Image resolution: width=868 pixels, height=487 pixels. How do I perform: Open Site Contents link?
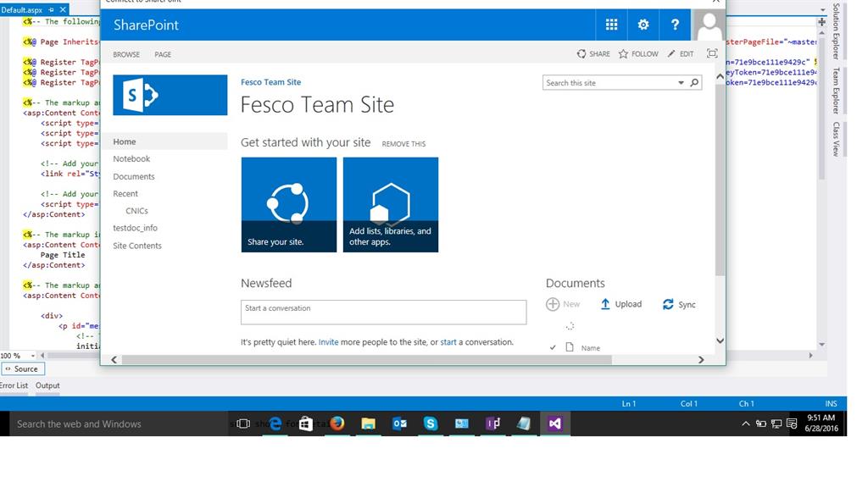coord(137,246)
